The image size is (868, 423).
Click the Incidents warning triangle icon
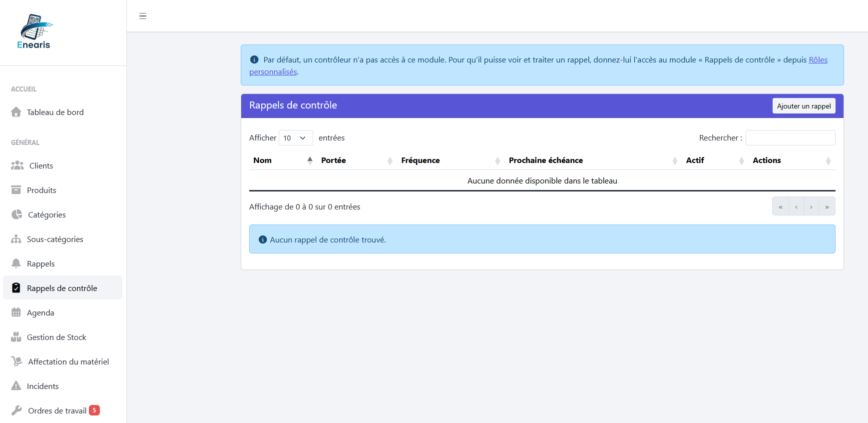[x=16, y=386]
